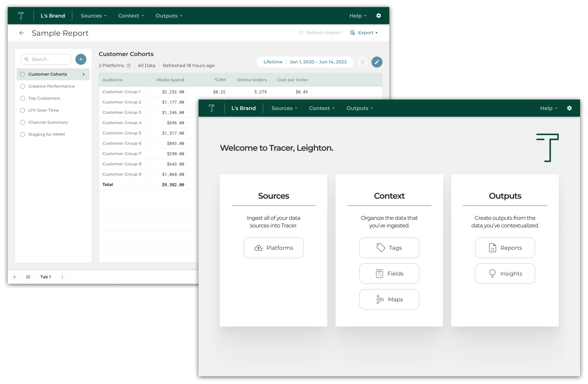Click the large Tracer logo on the Welcome page
Screen dimensions: 588x384
click(x=547, y=147)
